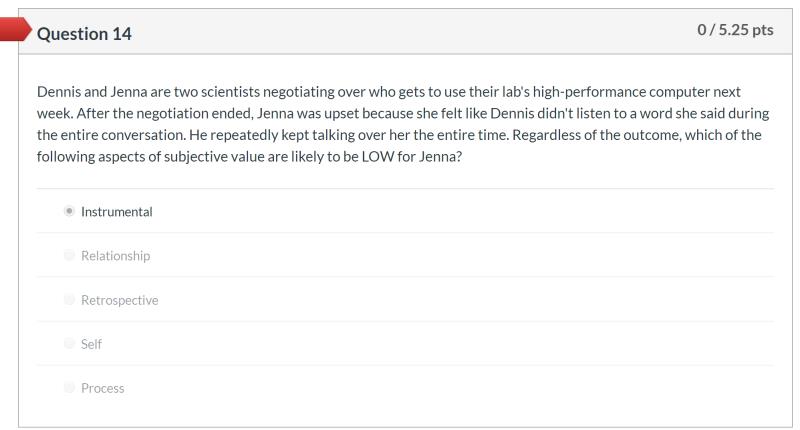Image resolution: width=800 pixels, height=430 pixels.
Task: Choose the Relationship radio button
Action: coord(69,256)
